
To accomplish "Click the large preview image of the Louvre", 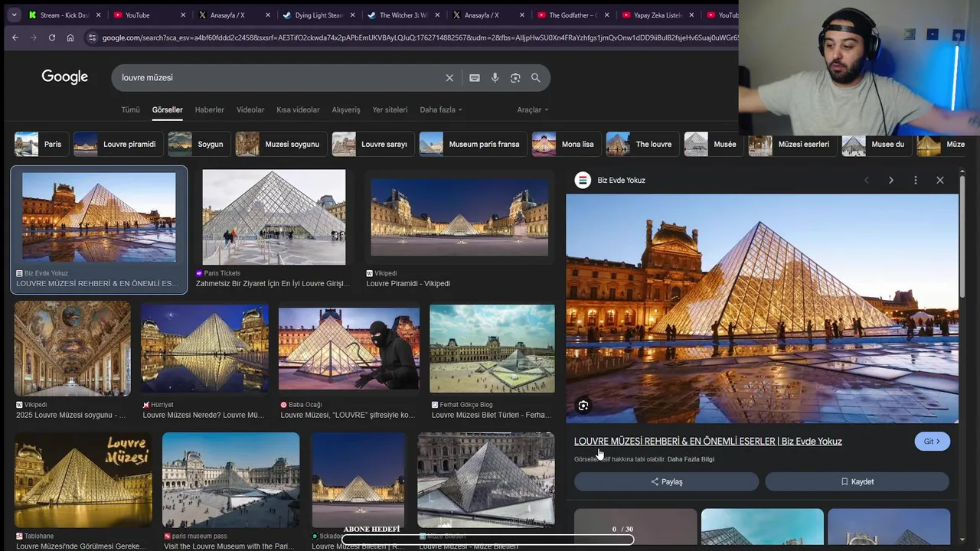I will click(x=762, y=308).
